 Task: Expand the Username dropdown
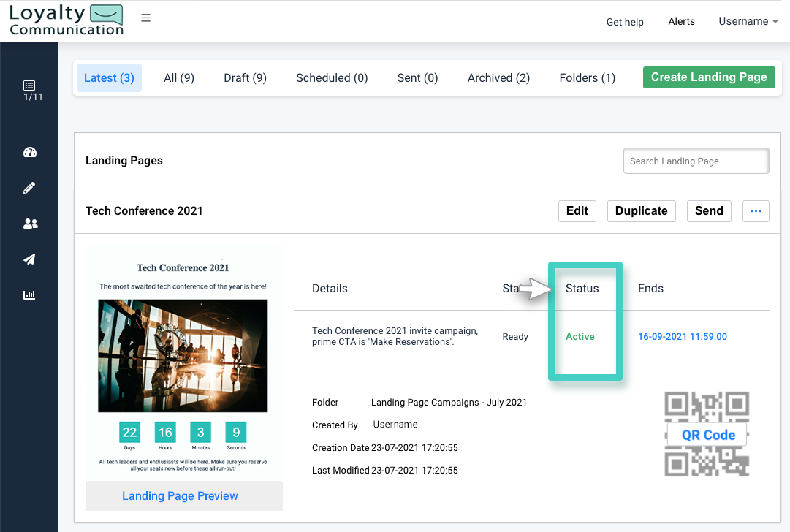748,22
